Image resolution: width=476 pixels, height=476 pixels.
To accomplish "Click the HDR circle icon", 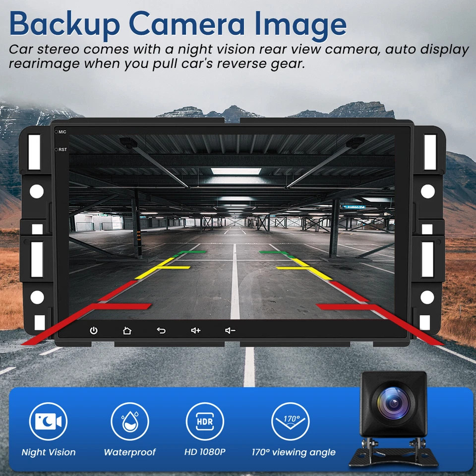I will click(x=205, y=421).
